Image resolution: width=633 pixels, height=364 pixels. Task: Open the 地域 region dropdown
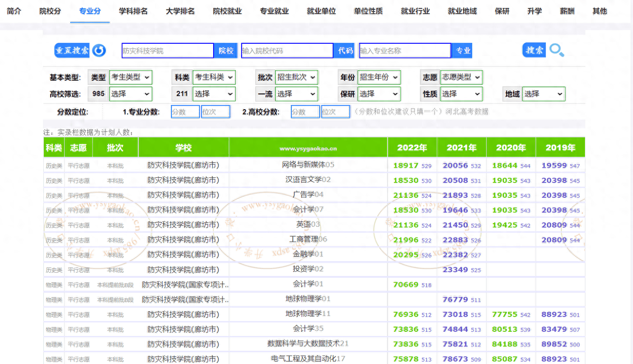pyautogui.click(x=543, y=94)
